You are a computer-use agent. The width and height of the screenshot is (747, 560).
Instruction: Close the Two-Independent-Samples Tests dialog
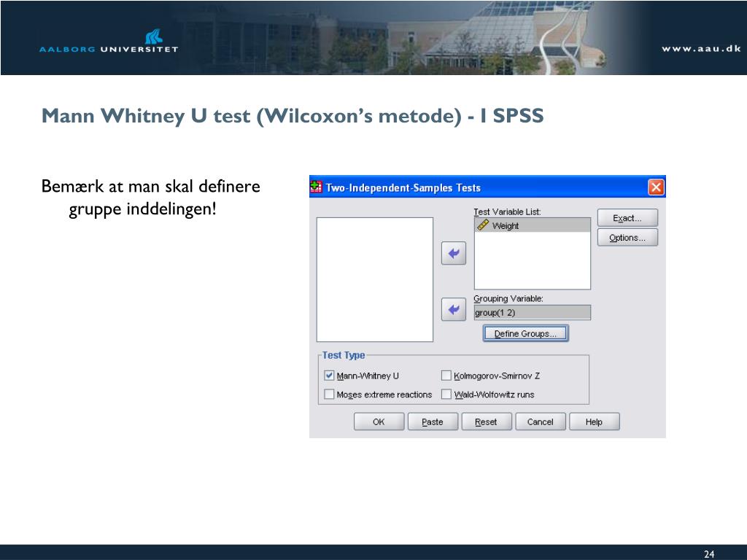tap(656, 187)
